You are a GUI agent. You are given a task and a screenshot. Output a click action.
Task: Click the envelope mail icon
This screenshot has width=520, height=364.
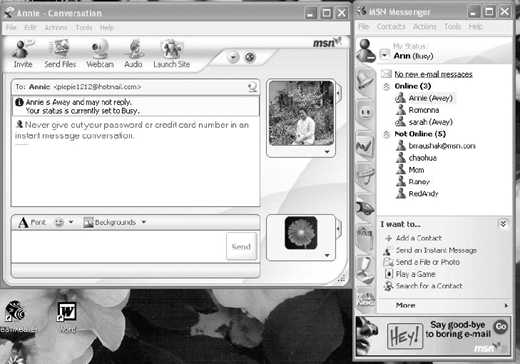tap(386, 74)
